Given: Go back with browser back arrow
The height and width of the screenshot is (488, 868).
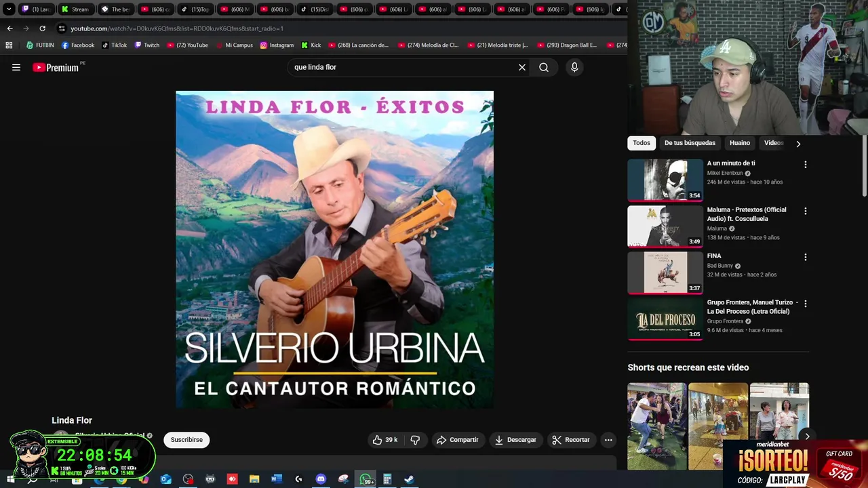Looking at the screenshot, I should [9, 28].
